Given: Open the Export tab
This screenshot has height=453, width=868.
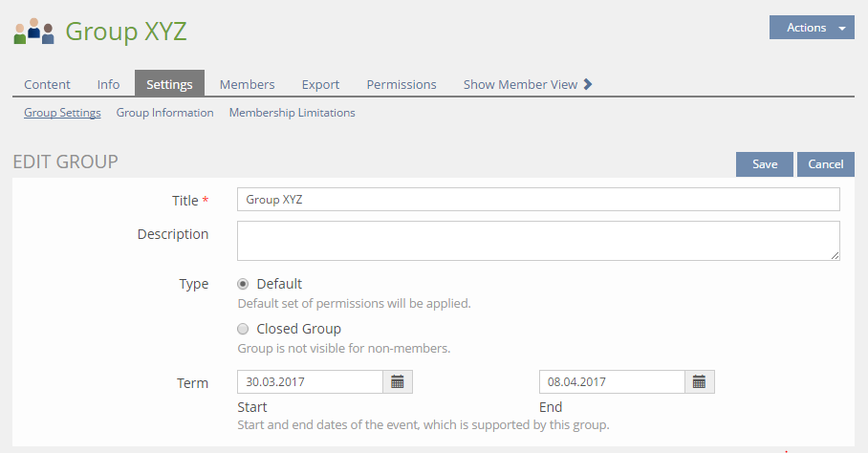Looking at the screenshot, I should coord(320,84).
